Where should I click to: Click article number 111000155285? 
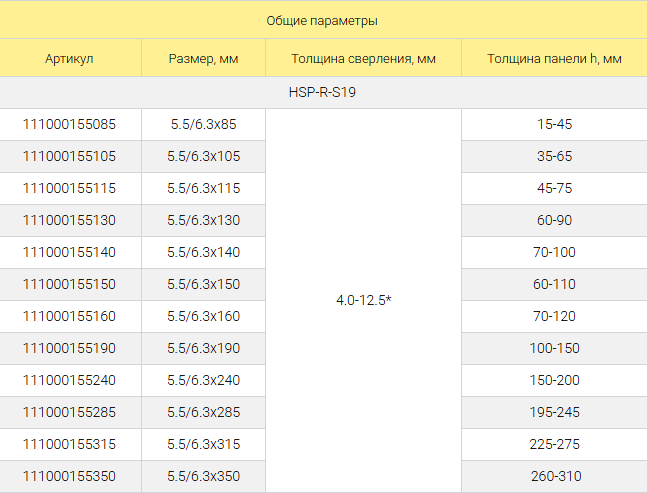(69, 412)
